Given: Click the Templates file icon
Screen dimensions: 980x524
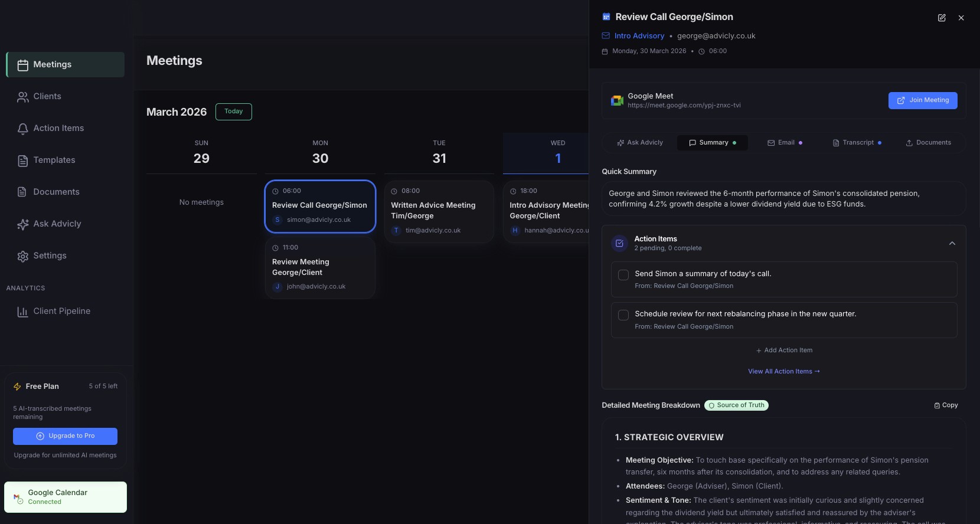Looking at the screenshot, I should 22,161.
